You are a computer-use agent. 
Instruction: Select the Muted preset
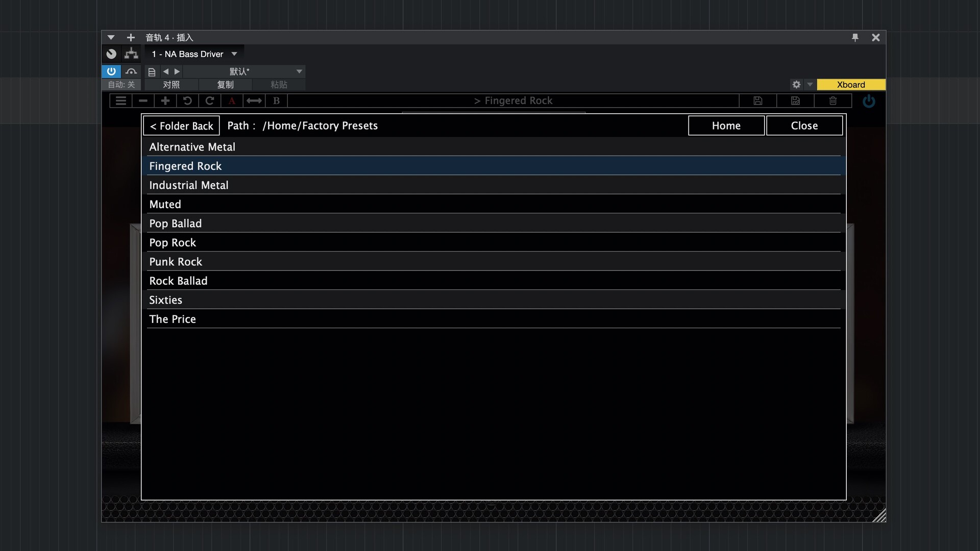coord(494,204)
